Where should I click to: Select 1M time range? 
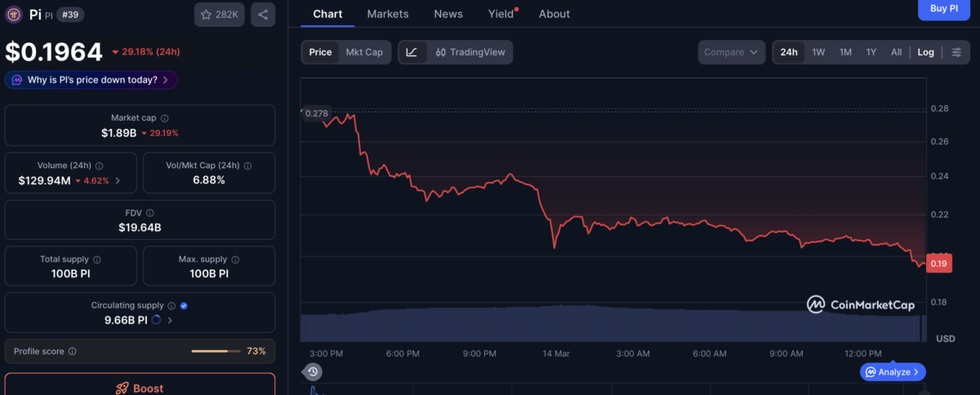point(845,52)
